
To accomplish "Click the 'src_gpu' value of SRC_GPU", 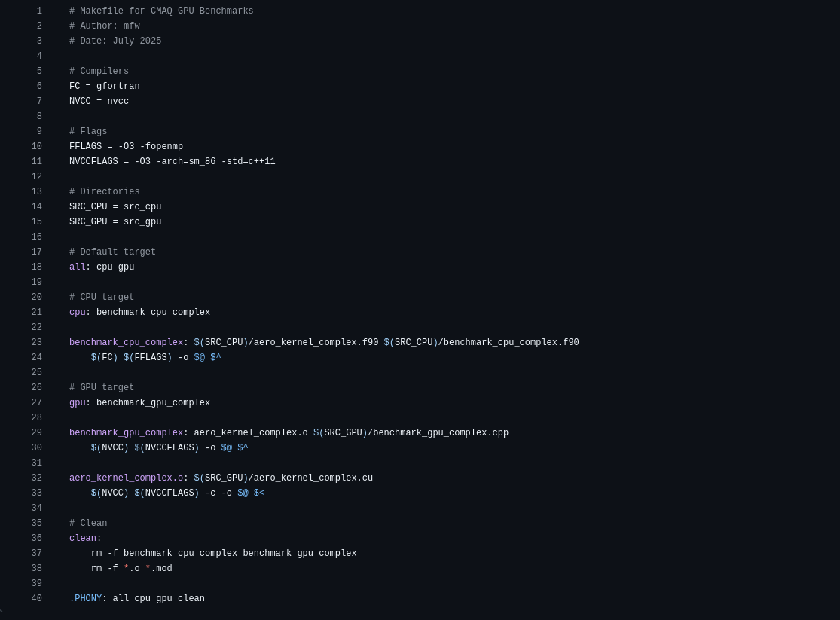I will pos(142,222).
